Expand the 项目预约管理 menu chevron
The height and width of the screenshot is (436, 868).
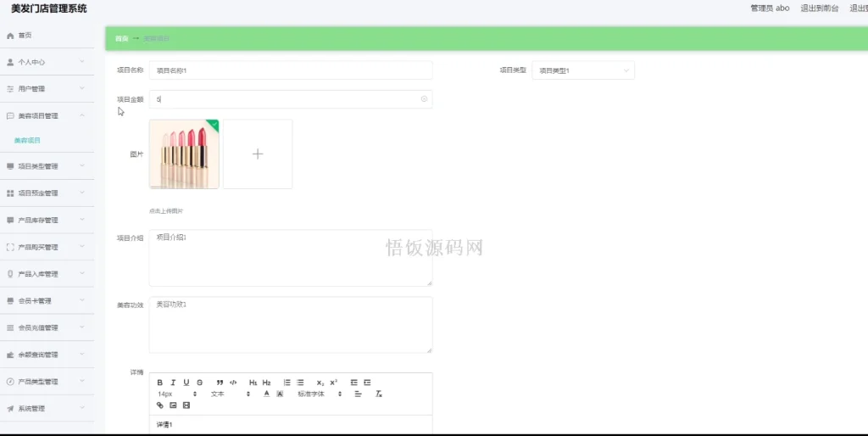[82, 193]
